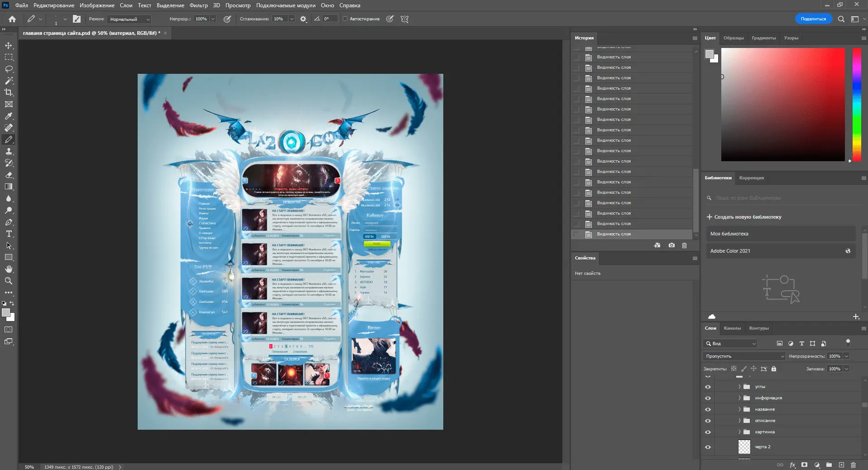Open the Режим blending mode dropdown
This screenshot has width=868, height=470.
pyautogui.click(x=129, y=19)
